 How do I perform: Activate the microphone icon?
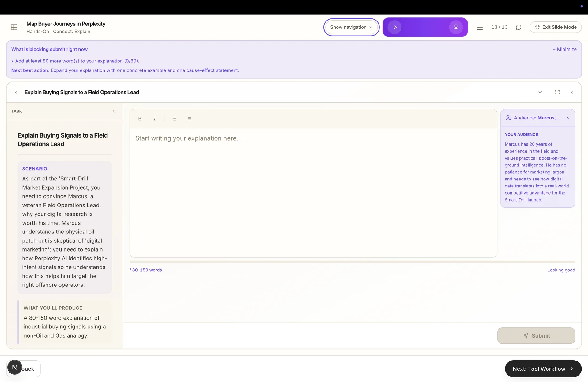pos(456,27)
